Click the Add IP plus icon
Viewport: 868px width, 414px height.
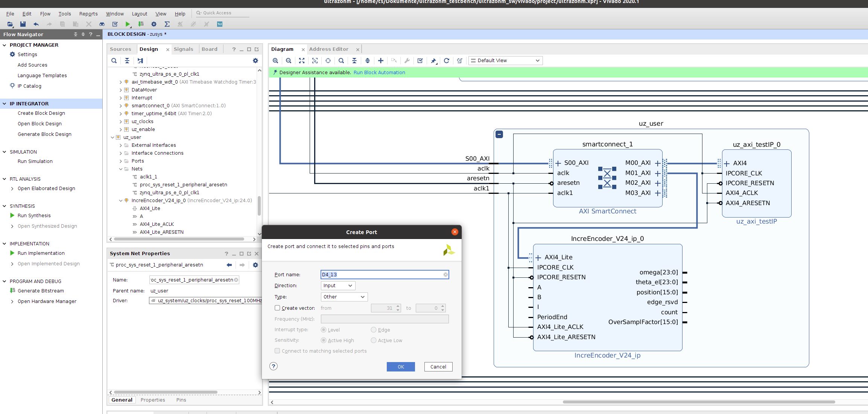(x=381, y=61)
